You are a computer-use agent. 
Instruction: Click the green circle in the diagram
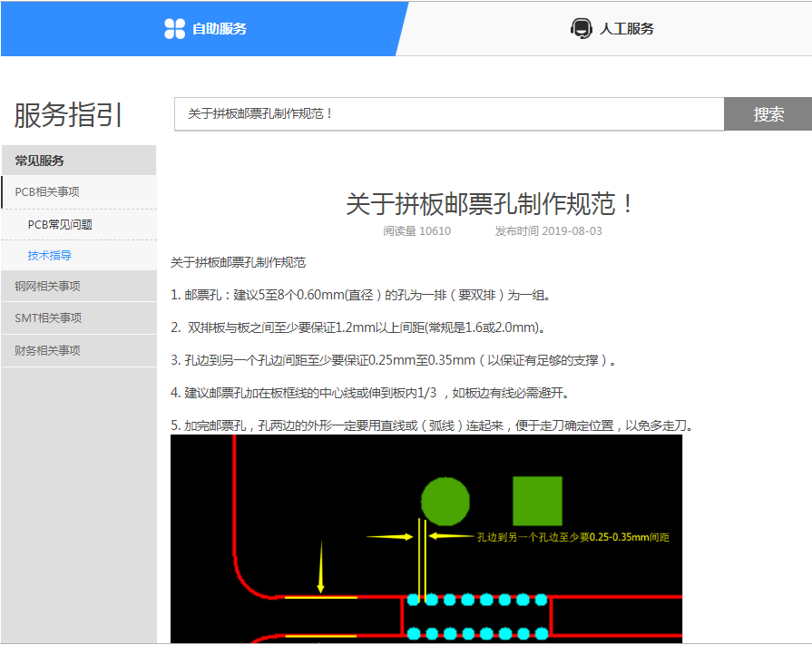445,501
